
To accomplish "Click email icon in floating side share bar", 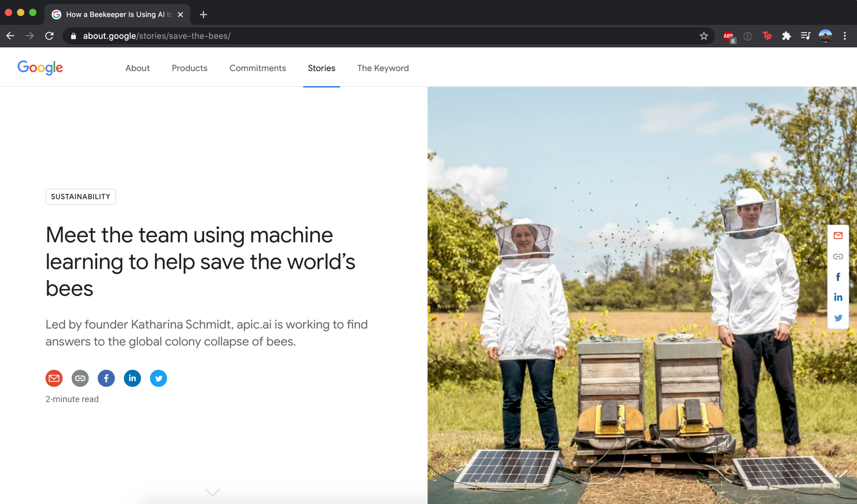I will click(x=838, y=236).
